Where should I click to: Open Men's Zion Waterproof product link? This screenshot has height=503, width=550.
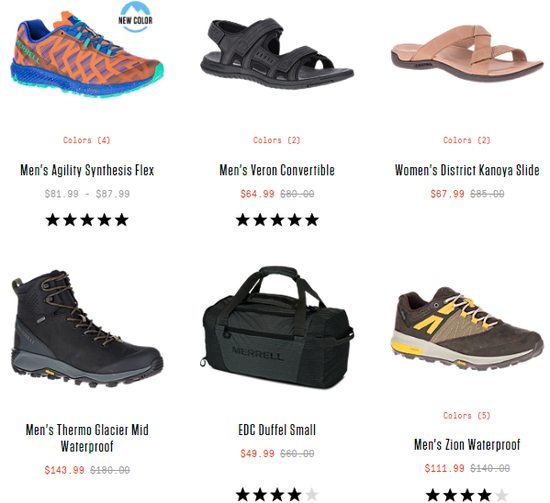coord(467,444)
